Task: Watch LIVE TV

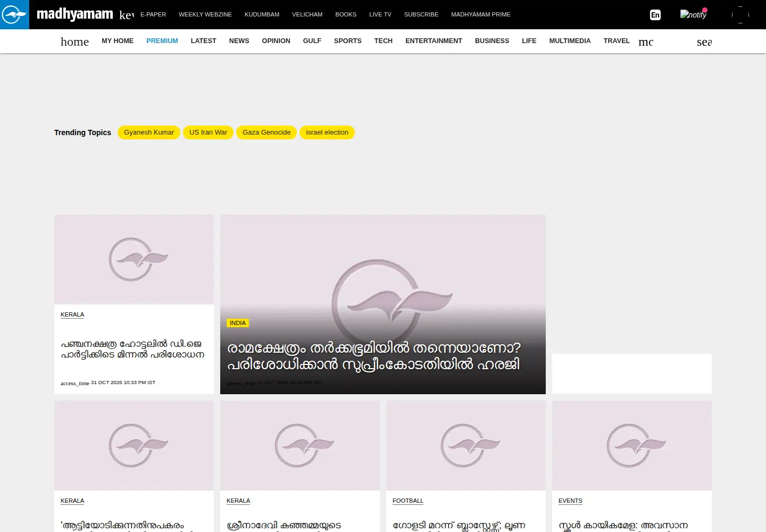Action: click(380, 14)
